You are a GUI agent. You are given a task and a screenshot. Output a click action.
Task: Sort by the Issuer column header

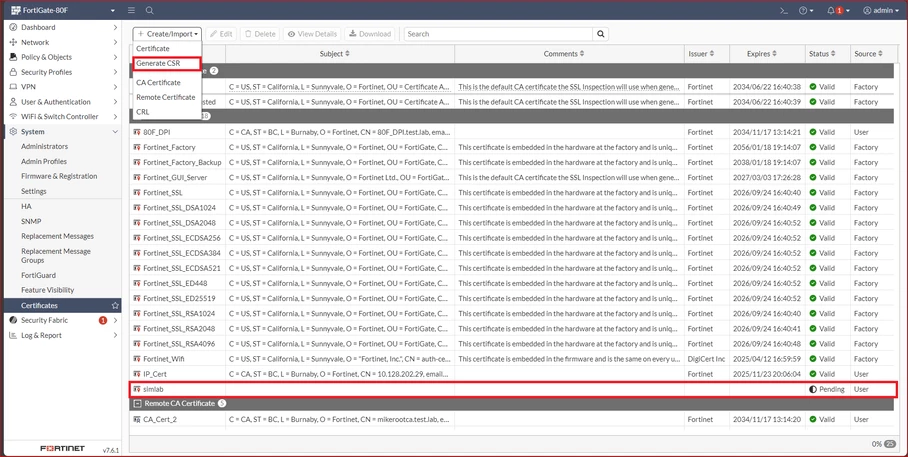tap(701, 54)
